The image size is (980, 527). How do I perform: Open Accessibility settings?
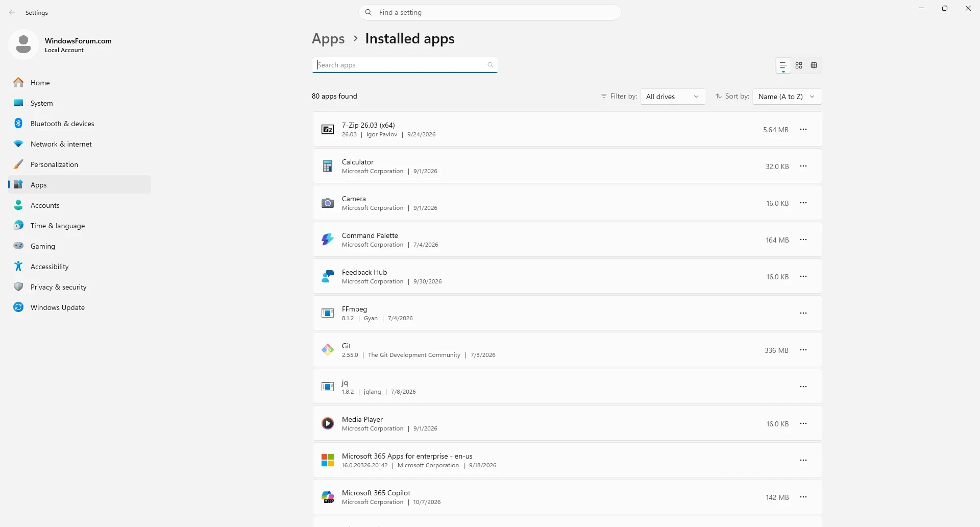[80, 267]
